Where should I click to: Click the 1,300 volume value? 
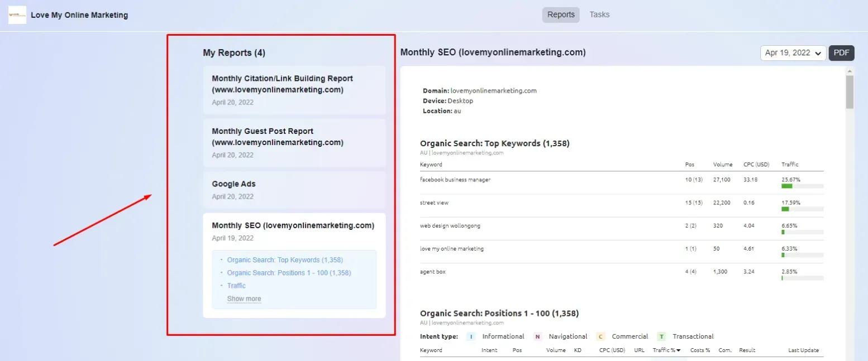click(x=721, y=271)
